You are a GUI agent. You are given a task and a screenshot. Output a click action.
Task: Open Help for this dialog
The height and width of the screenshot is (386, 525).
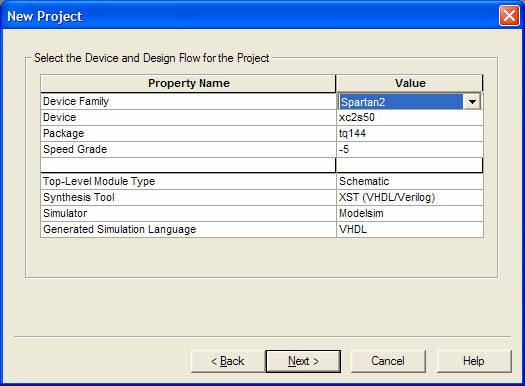click(474, 361)
